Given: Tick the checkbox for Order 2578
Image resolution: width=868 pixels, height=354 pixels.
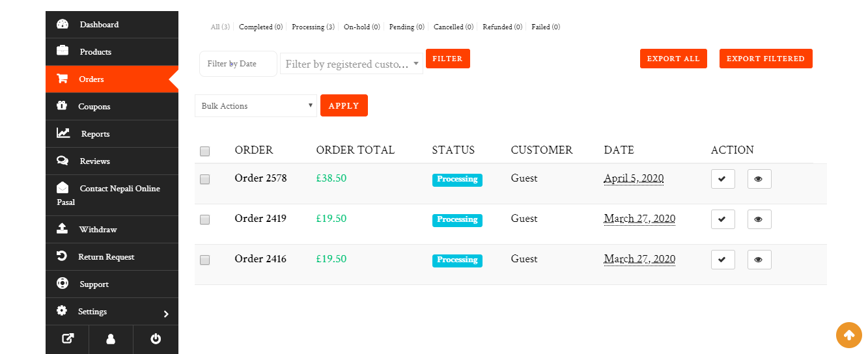Looking at the screenshot, I should 205,179.
